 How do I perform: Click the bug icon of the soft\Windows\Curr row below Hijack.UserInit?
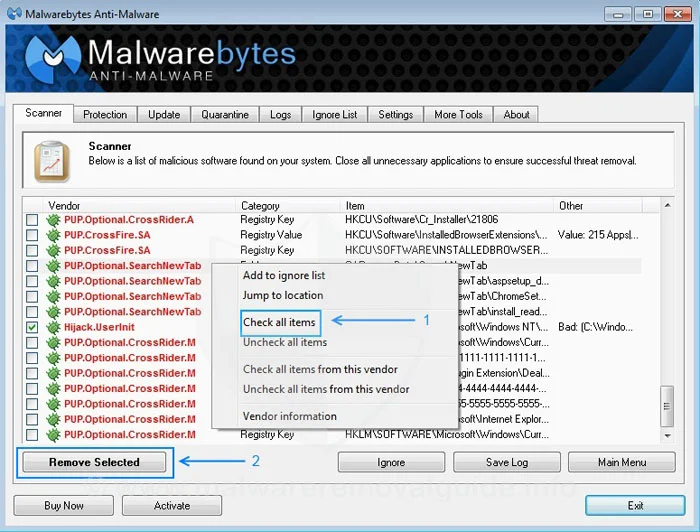tap(53, 342)
